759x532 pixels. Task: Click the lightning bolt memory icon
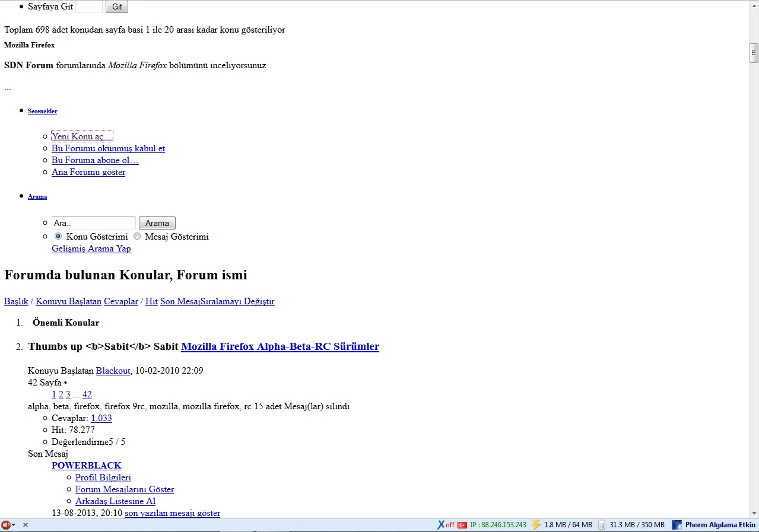[536, 525]
